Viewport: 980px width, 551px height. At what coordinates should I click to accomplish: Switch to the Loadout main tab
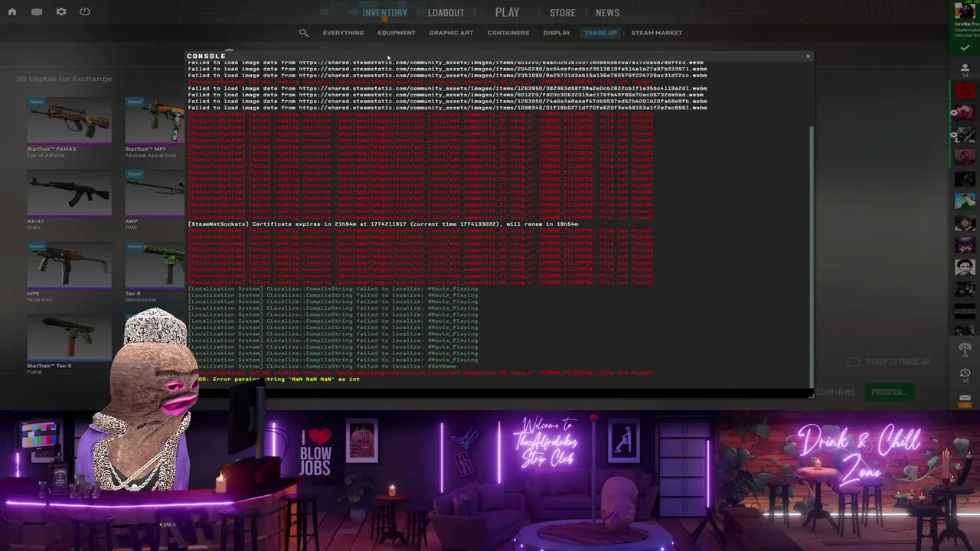pyautogui.click(x=446, y=13)
